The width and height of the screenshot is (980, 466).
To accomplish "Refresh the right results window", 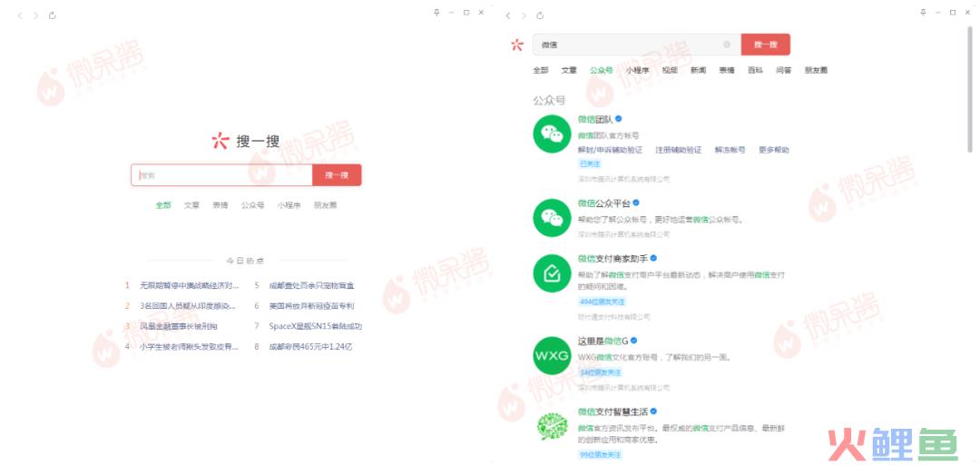I will (x=540, y=15).
